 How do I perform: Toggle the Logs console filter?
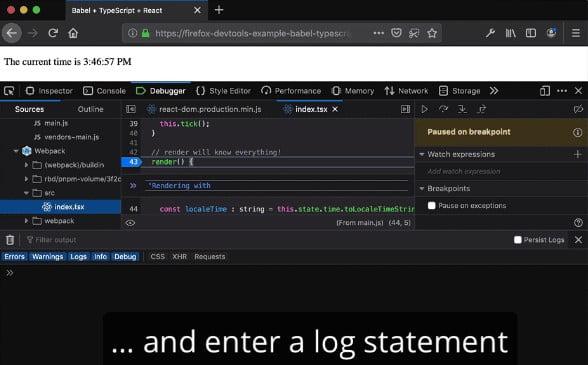coord(78,257)
